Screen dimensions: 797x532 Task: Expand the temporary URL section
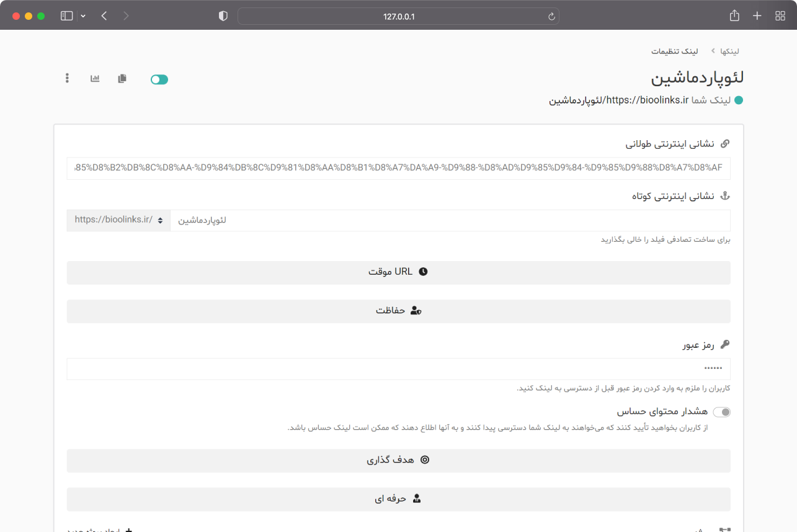(x=398, y=272)
